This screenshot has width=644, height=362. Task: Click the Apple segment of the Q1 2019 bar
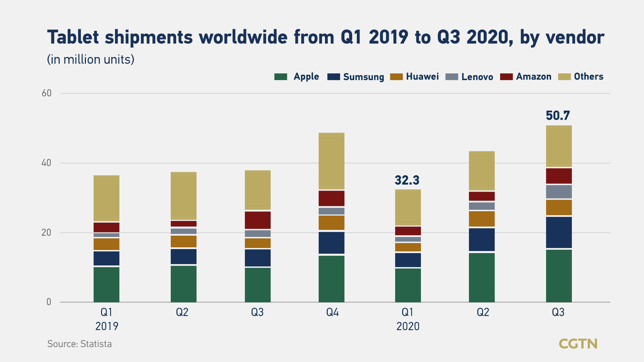coord(106,285)
